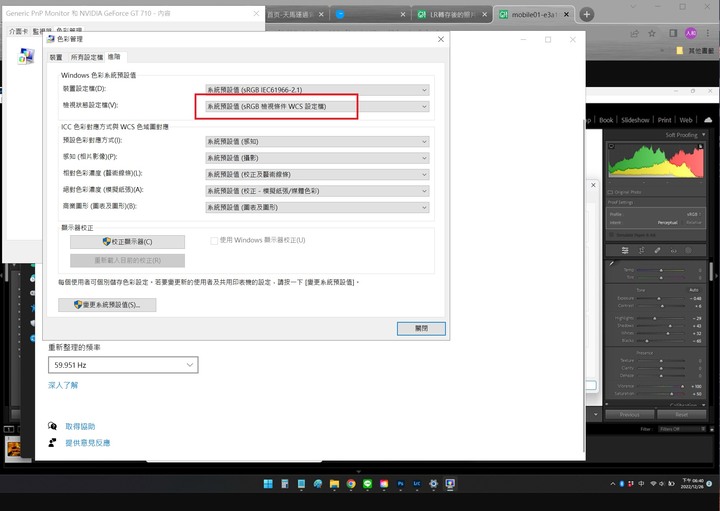Collapse the Soft Proofing panel triangle in Lightroom

point(703,135)
